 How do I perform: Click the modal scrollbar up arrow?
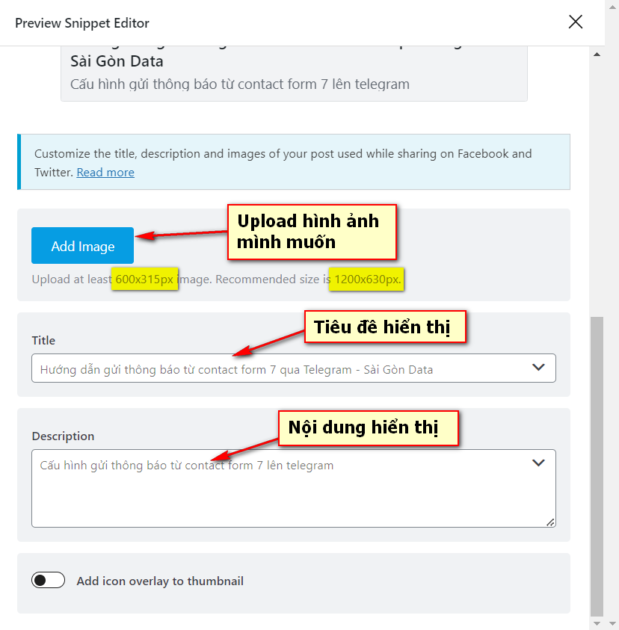597,54
